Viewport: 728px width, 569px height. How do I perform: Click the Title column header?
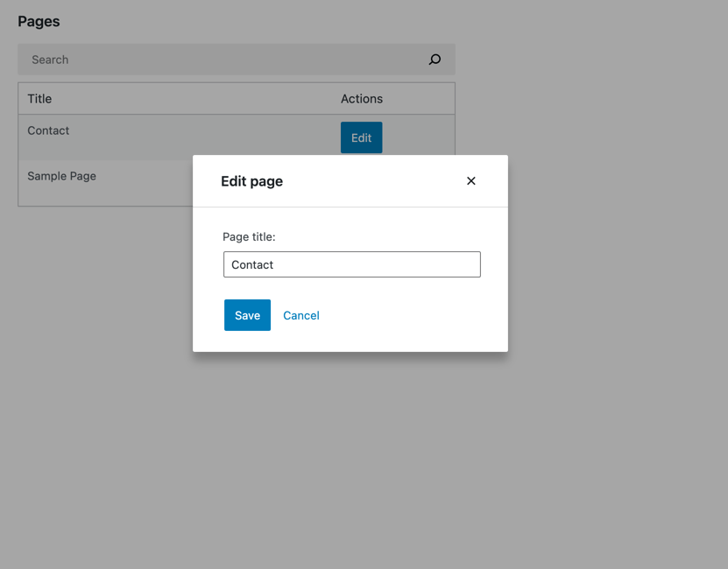pyautogui.click(x=39, y=99)
